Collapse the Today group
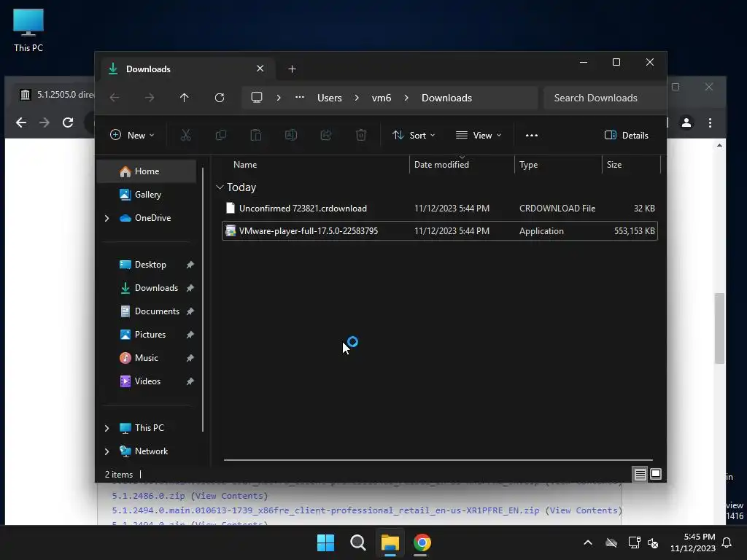Image resolution: width=747 pixels, height=560 pixels. (x=220, y=187)
